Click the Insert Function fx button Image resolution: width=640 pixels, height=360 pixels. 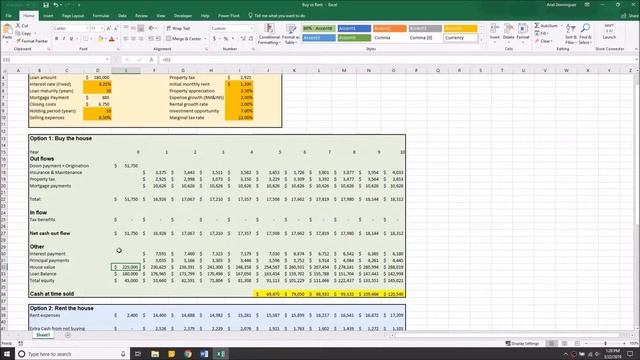151,60
